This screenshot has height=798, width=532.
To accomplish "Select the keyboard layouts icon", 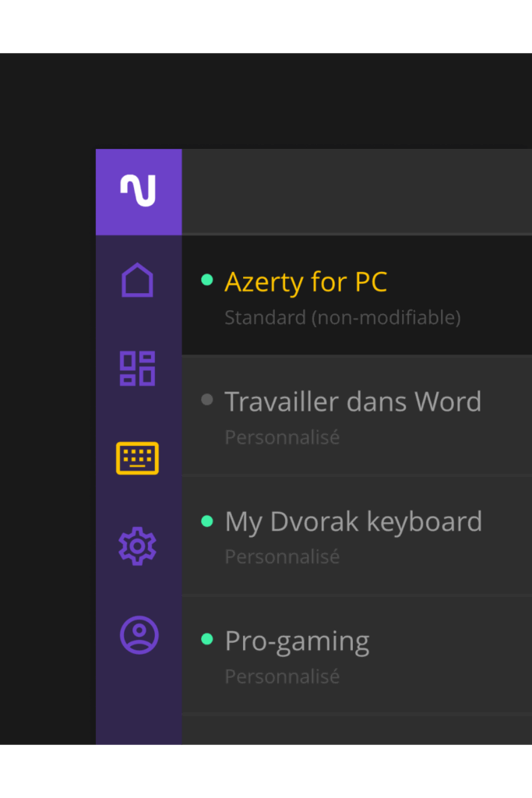I will pyautogui.click(x=137, y=458).
